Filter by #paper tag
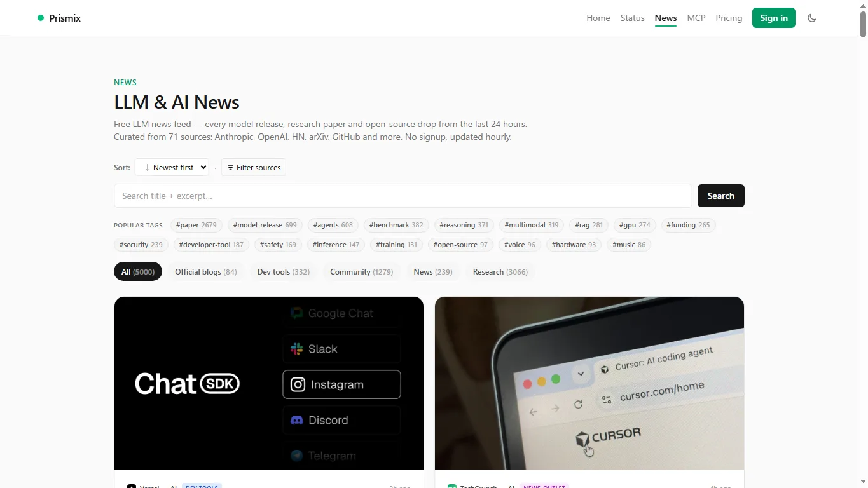 click(x=196, y=225)
